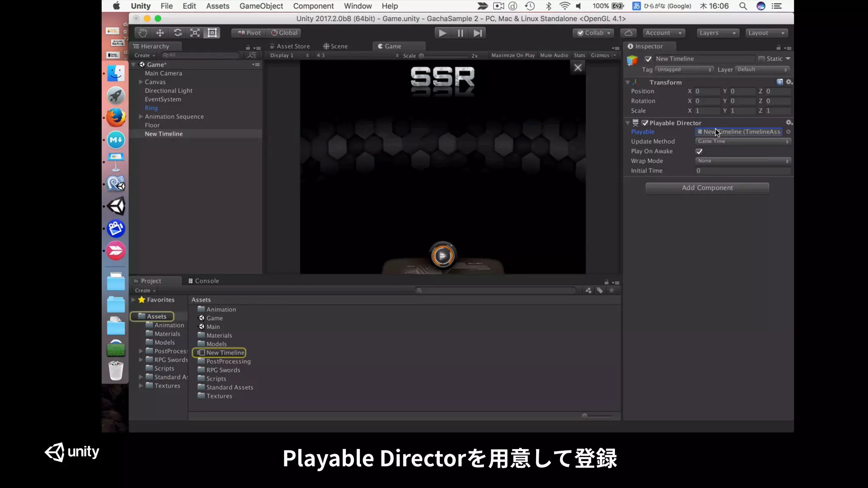Start Play mode with Play button
Screen dimensions: 868x488
tap(442, 33)
